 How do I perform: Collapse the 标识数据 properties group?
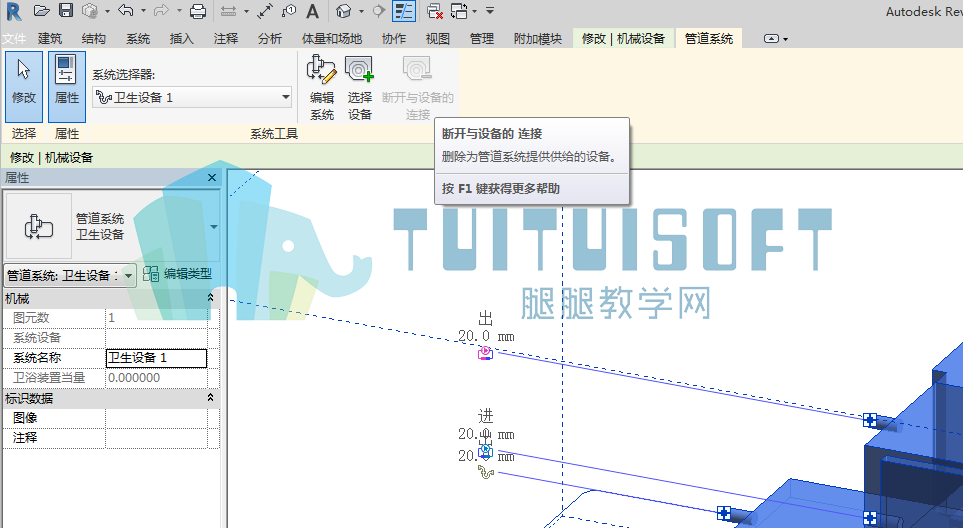210,398
